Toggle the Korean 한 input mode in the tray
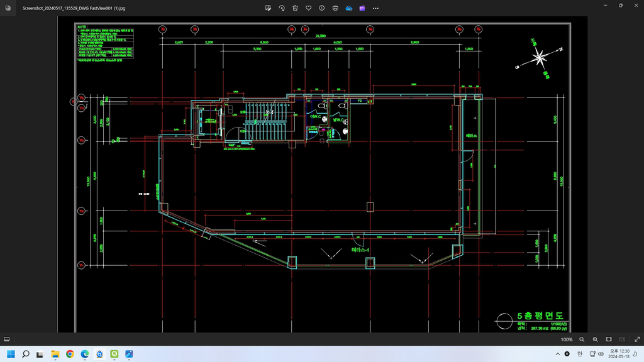644x362 pixels. pos(580,354)
